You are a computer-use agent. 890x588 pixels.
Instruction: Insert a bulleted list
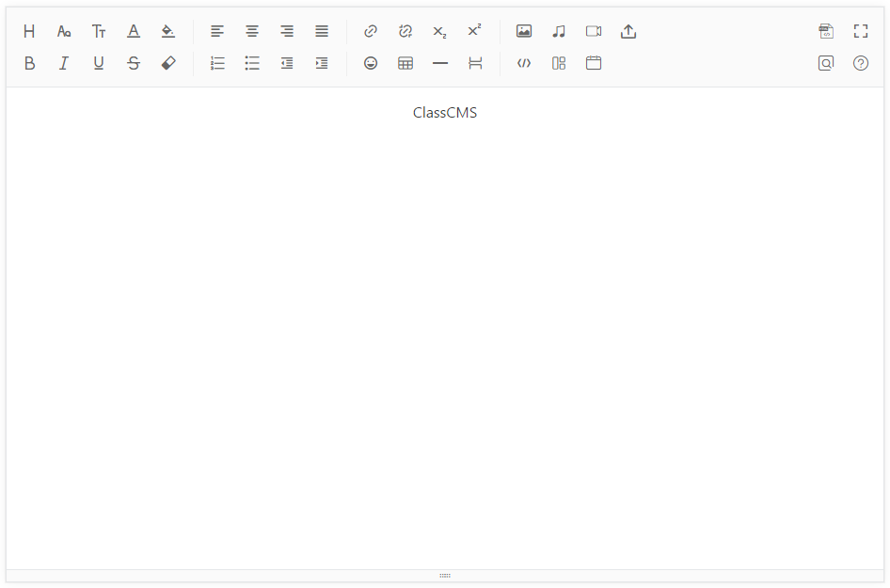tap(252, 63)
